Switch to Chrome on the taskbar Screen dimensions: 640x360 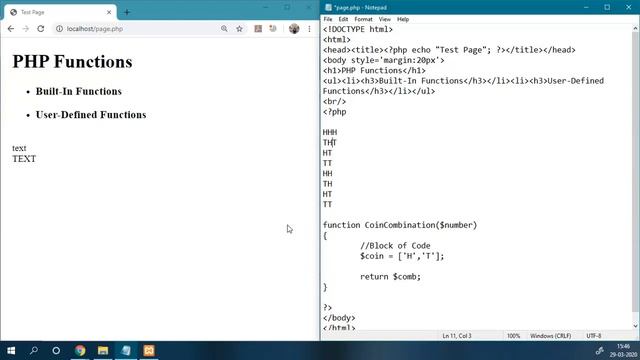80,351
